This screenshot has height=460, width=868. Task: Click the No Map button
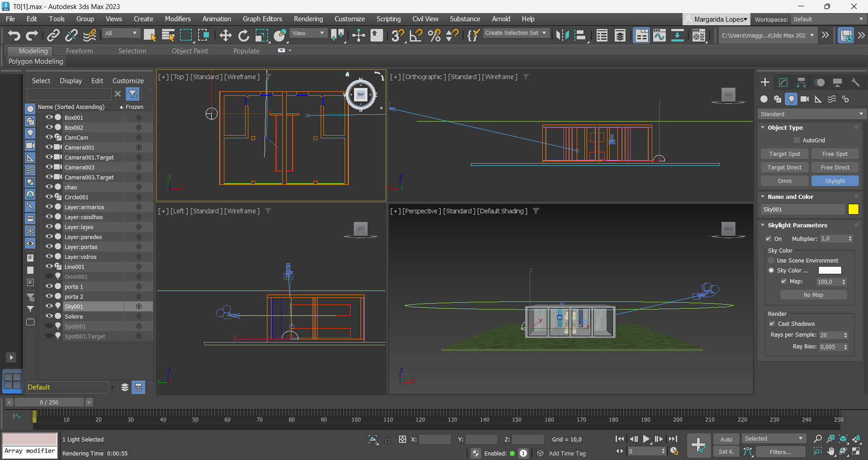813,295
